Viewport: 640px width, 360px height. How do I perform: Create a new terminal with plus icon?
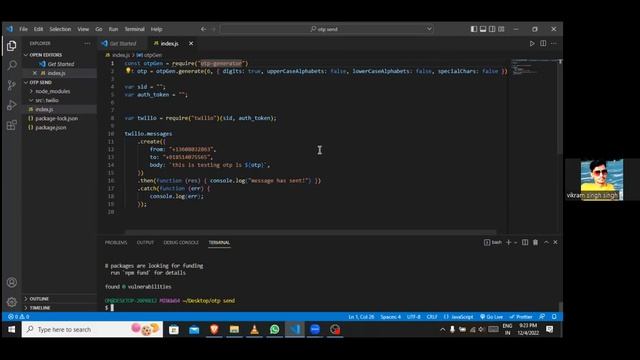coord(509,242)
